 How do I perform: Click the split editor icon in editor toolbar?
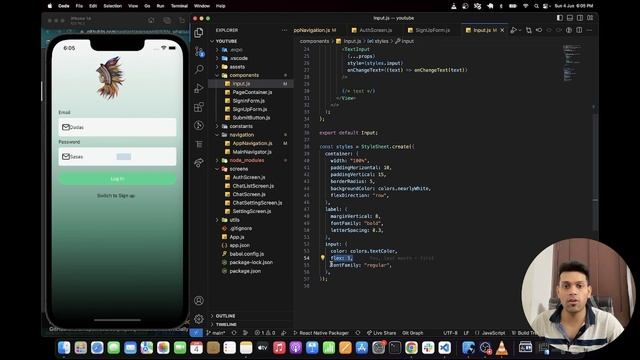pyautogui.click(x=579, y=30)
